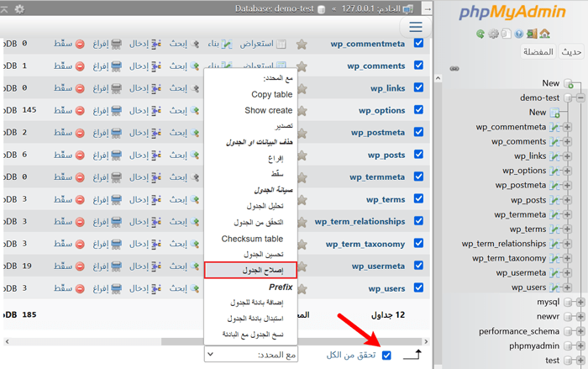Uncheck the wp_links table checkbox
This screenshot has width=588, height=369.
click(x=418, y=87)
